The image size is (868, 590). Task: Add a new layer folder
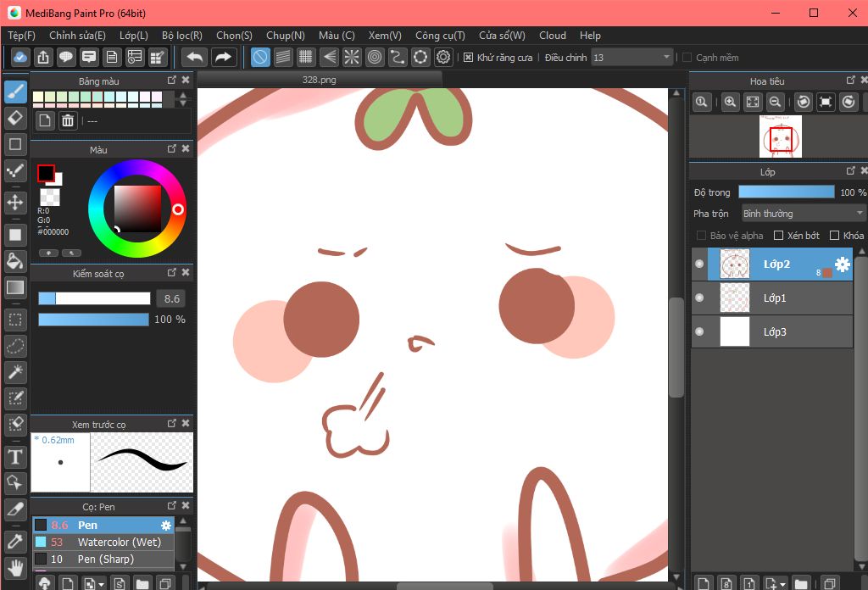(x=800, y=583)
